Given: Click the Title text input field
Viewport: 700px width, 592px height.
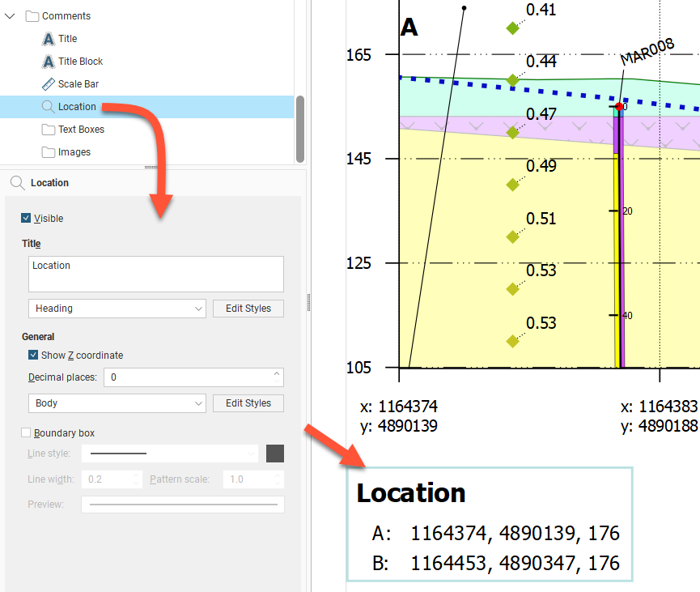Looking at the screenshot, I should coord(155,274).
